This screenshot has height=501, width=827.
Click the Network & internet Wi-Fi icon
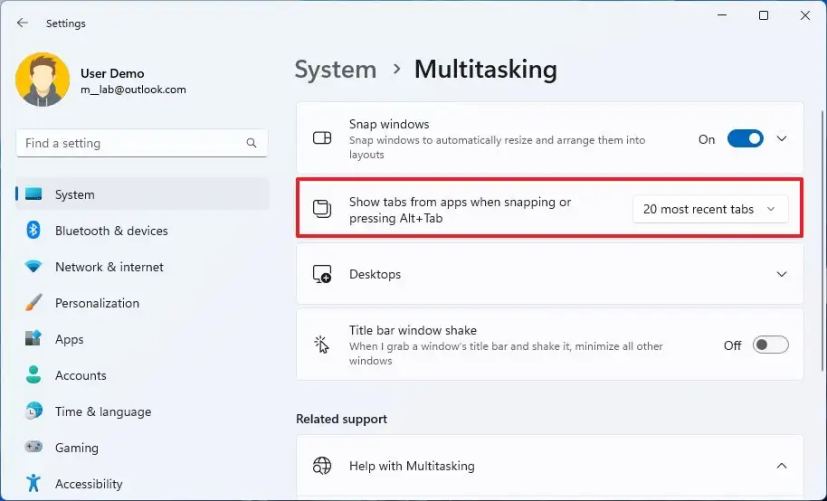(x=34, y=267)
